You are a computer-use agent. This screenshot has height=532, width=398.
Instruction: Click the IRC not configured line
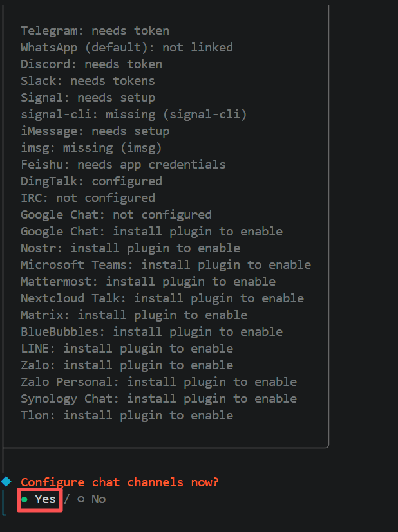88,198
